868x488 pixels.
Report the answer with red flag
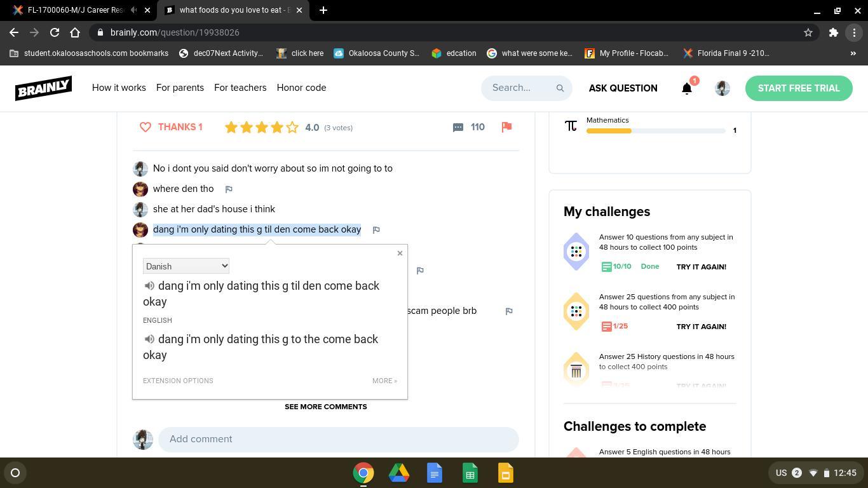point(506,127)
